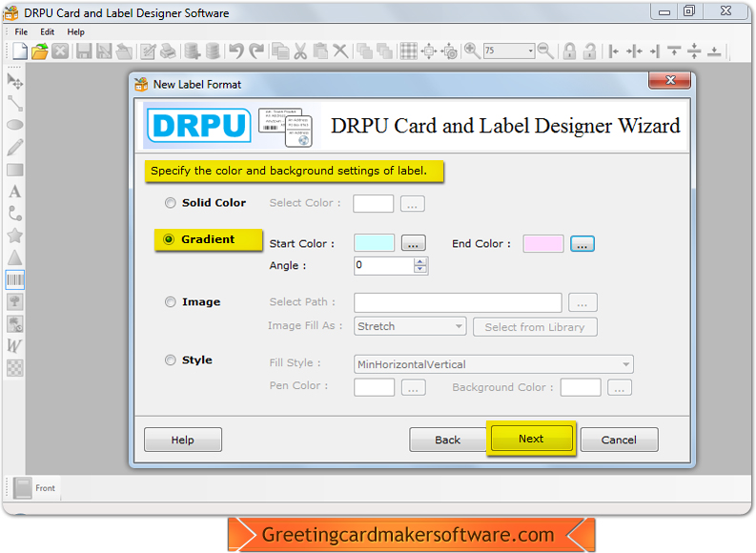Select the Image radio button
Viewport: 756px width, 553px height.
[x=171, y=302]
